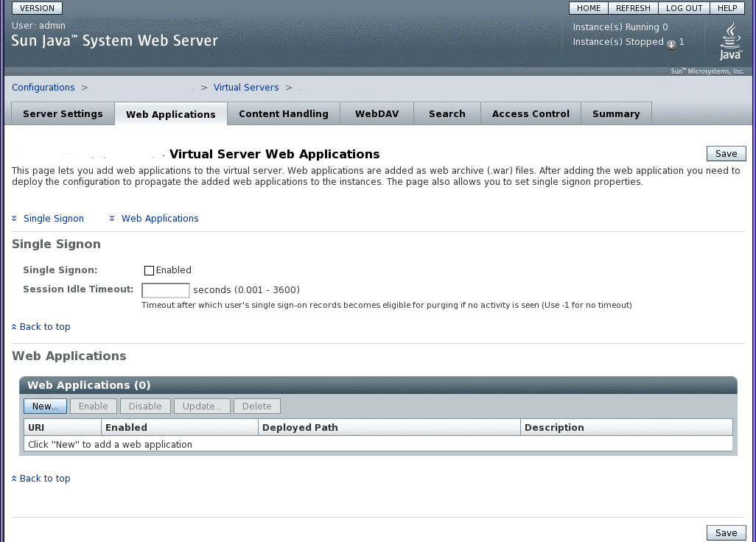Click the top Save button
The width and height of the screenshot is (756, 542).
point(726,153)
